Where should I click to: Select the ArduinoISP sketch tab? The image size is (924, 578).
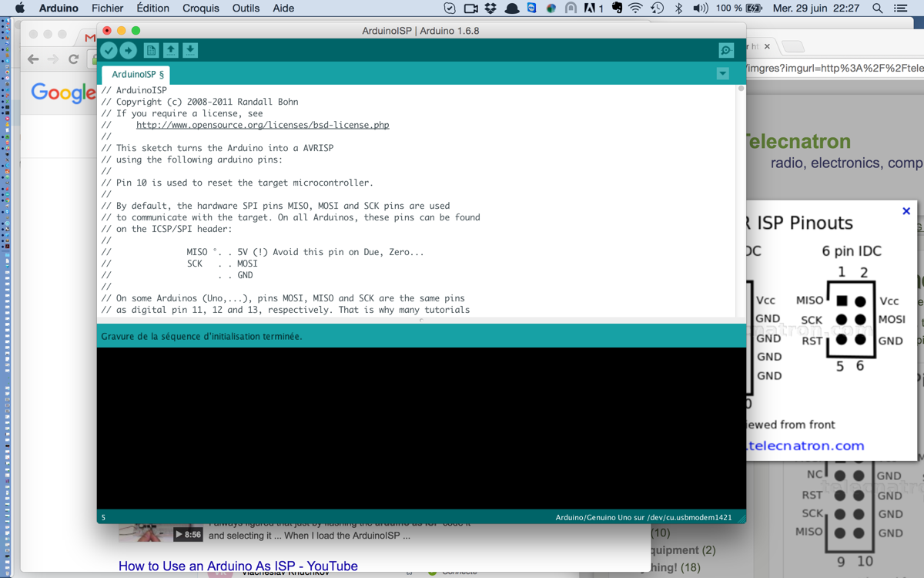137,75
